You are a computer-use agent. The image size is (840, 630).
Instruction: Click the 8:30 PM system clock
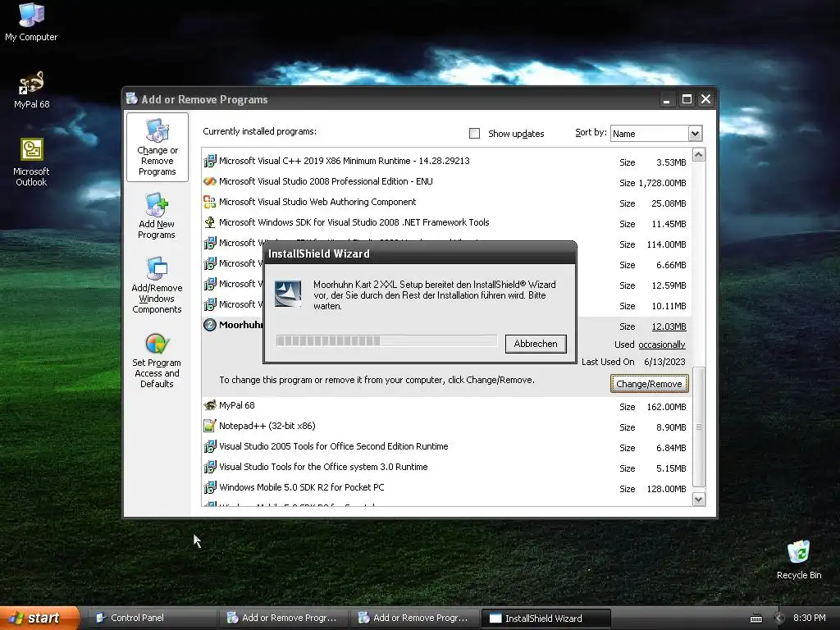click(810, 618)
